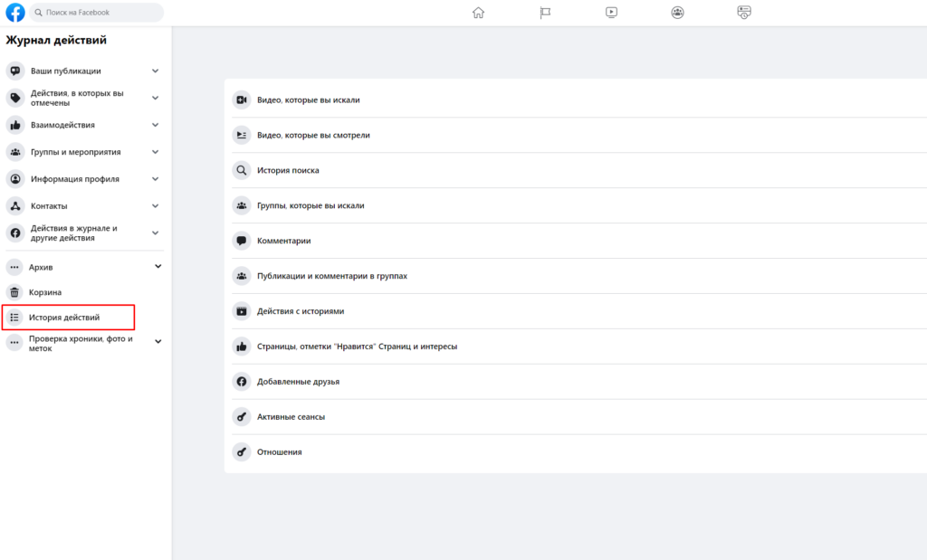Open Комментарии activity row
The height and width of the screenshot is (560, 927).
coord(283,241)
